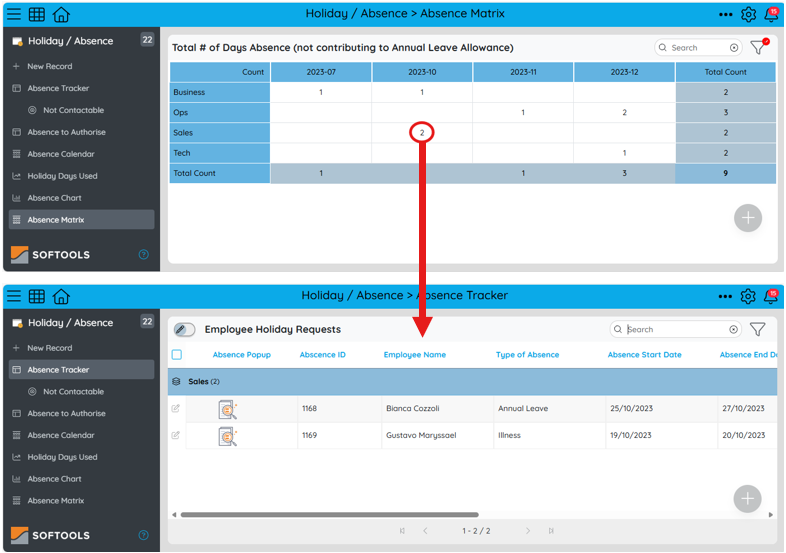Open absence popup icon for record 1169
Image resolution: width=786 pixels, height=553 pixels.
(x=228, y=436)
